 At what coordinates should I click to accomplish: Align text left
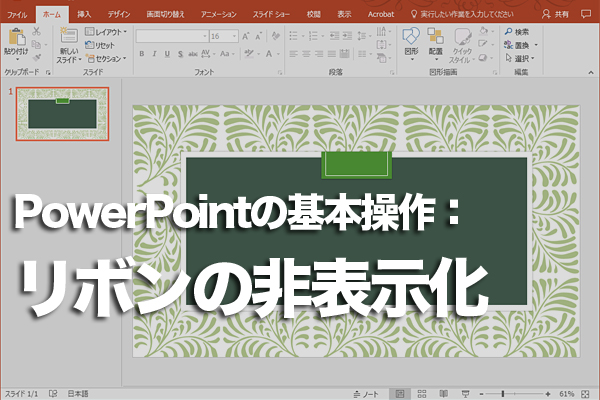click(293, 54)
